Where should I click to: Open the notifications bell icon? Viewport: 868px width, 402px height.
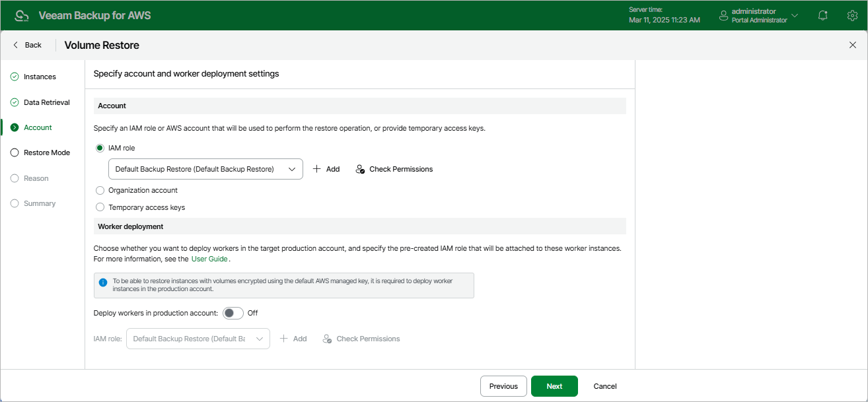coord(822,15)
